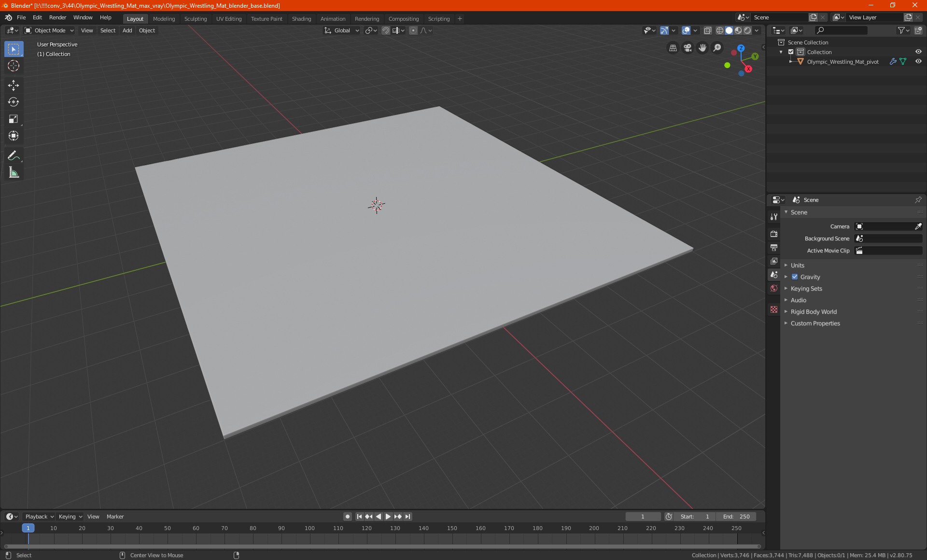Open the File menu
Viewport: 927px width, 560px height.
(21, 17)
